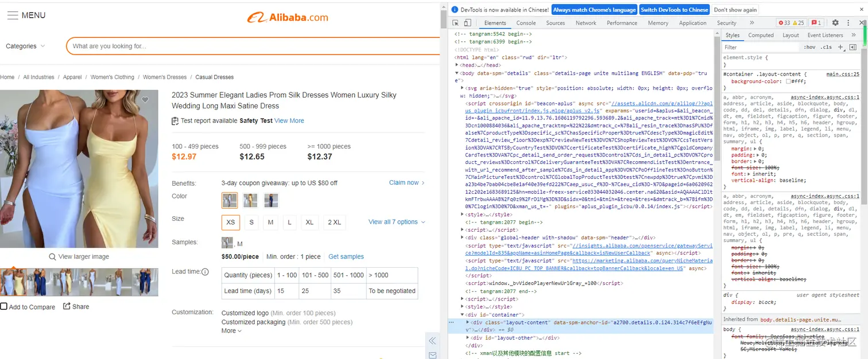Show more Styles pane tabs via chevrons
Image resolution: width=868 pixels, height=359 pixels.
pyautogui.click(x=854, y=35)
